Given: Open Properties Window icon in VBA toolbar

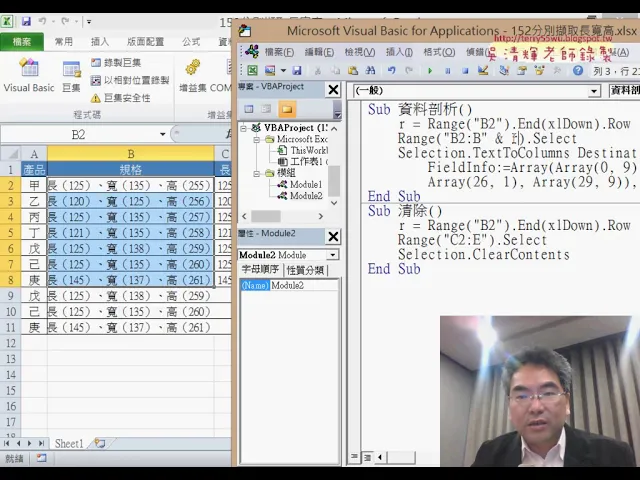Looking at the screenshot, I should (x=522, y=71).
